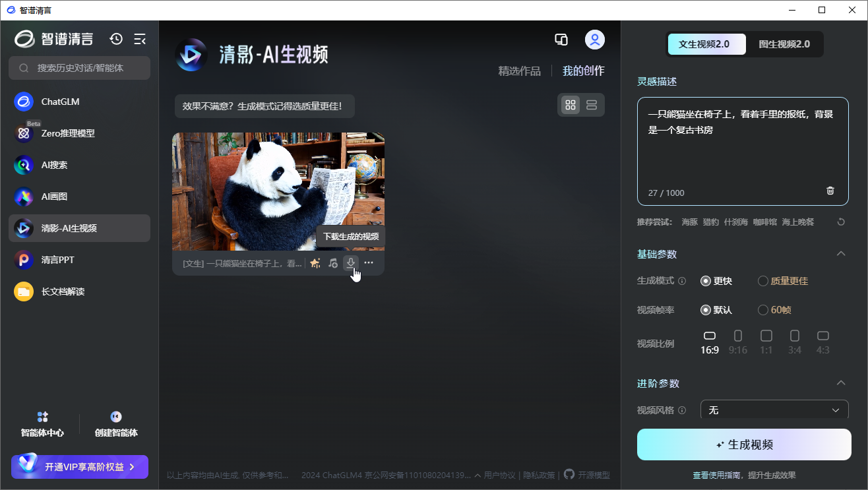Clear the prompt using the trash icon
Image resolution: width=868 pixels, height=490 pixels.
(830, 191)
